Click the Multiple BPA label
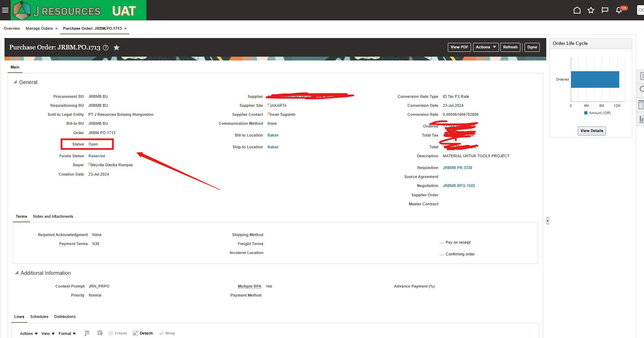This screenshot has width=644, height=338. pos(249,286)
